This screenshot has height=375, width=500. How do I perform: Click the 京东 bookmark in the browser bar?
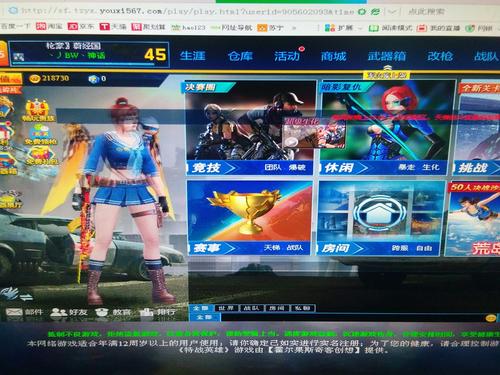[x=81, y=26]
